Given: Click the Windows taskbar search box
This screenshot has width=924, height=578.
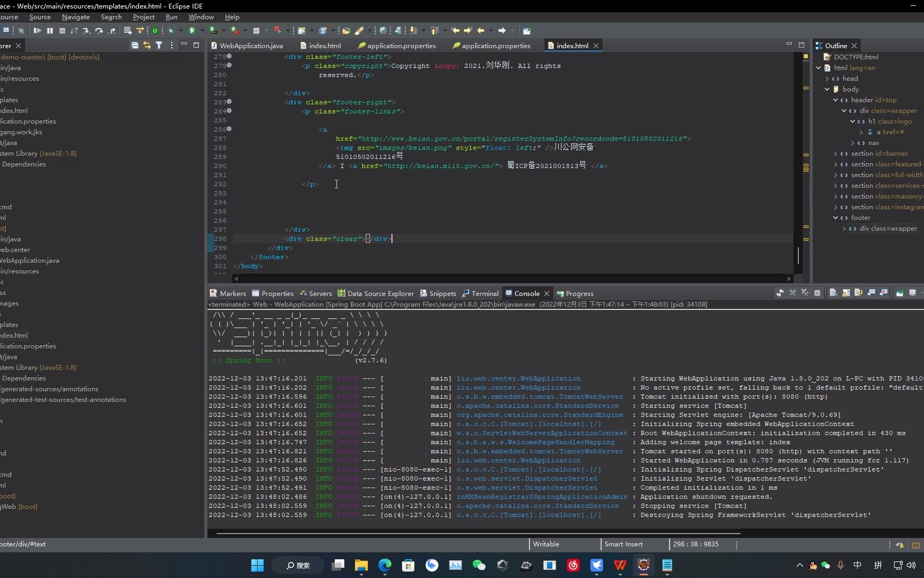Looking at the screenshot, I should click(298, 565).
